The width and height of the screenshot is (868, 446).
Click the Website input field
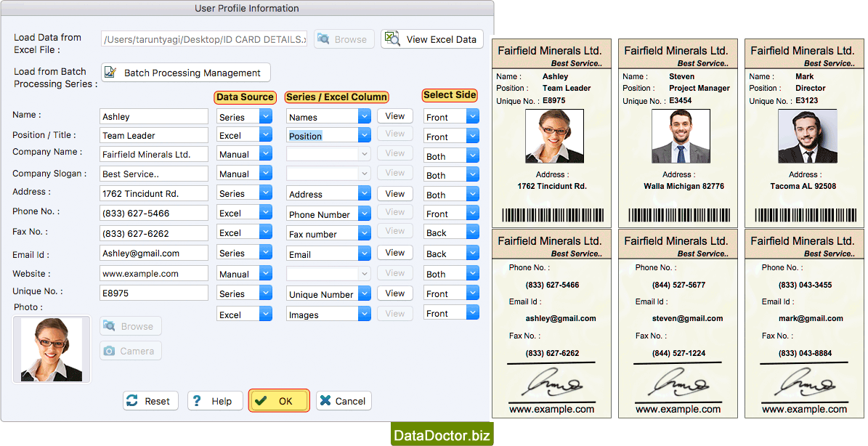pyautogui.click(x=154, y=273)
